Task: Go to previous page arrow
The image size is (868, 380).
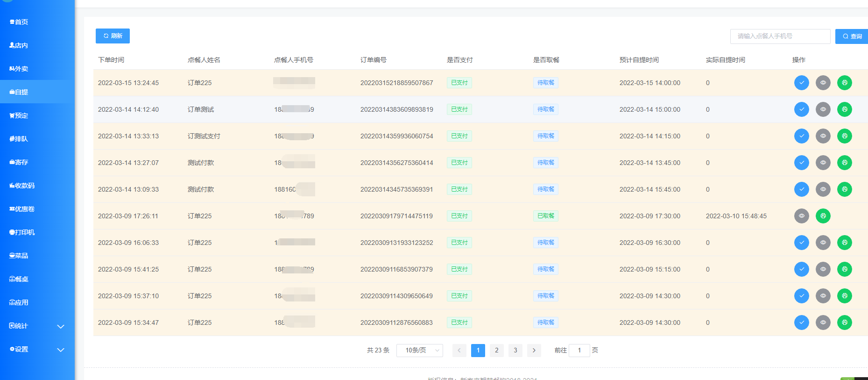Action: (x=459, y=350)
